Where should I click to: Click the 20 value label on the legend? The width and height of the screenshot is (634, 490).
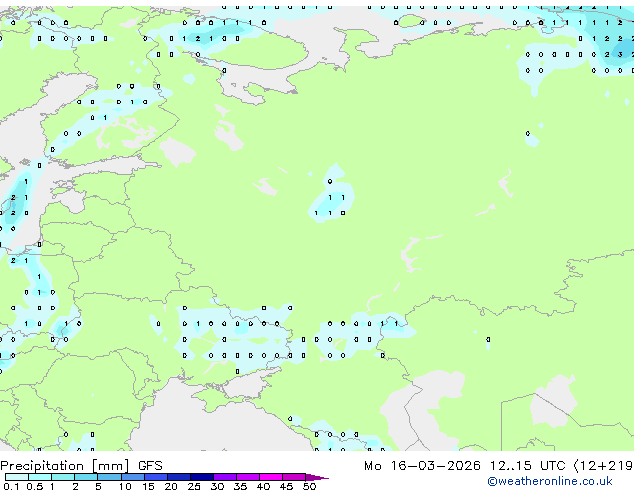[170, 487]
